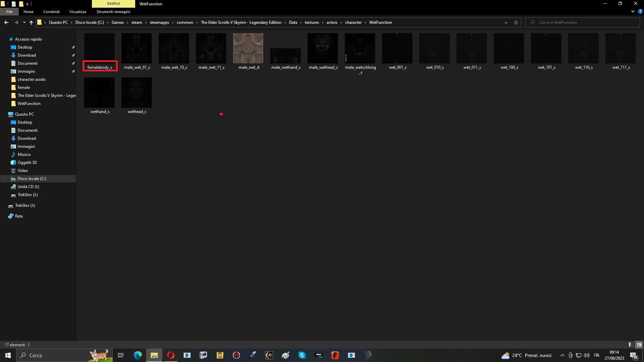Image resolution: width=644 pixels, height=362 pixels.
Task: Select the male_wethead_s file
Action: click(x=323, y=52)
